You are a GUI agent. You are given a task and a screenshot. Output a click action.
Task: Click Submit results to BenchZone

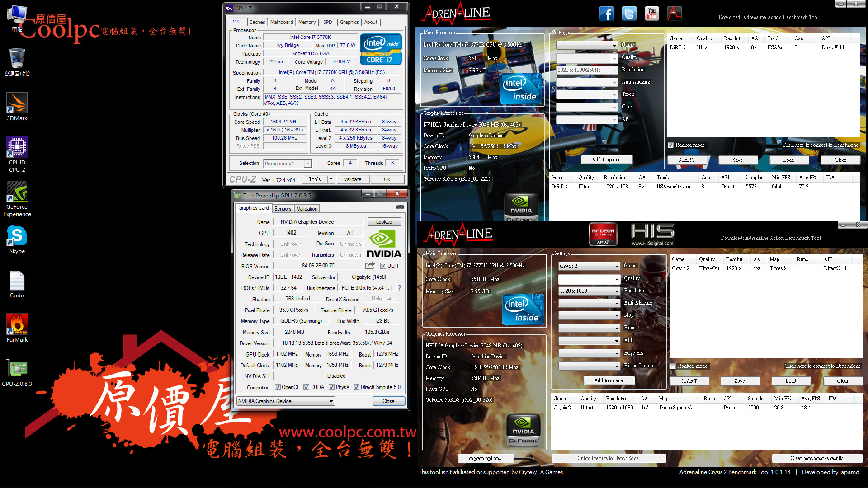coord(608,458)
